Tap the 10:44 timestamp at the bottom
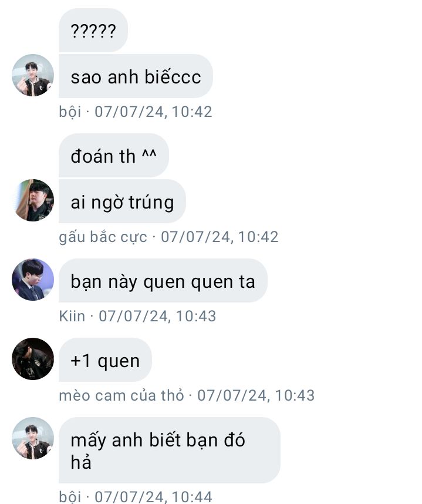The width and height of the screenshot is (422, 504). click(x=192, y=496)
